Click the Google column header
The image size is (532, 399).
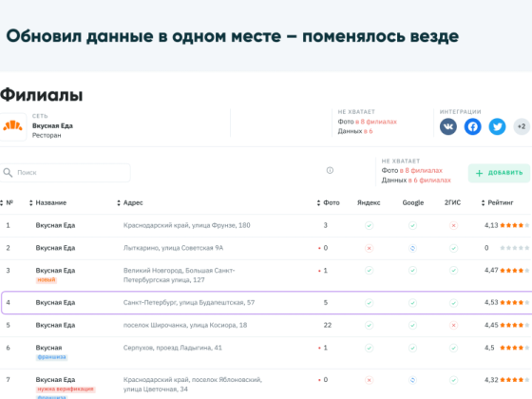click(x=413, y=203)
